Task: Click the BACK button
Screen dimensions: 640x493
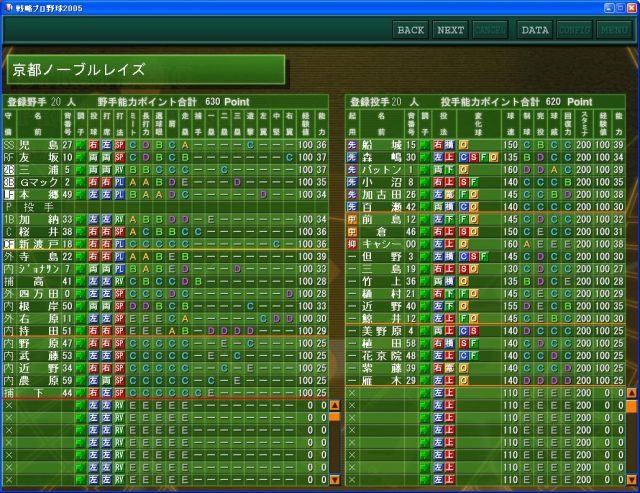Action: coord(411,30)
